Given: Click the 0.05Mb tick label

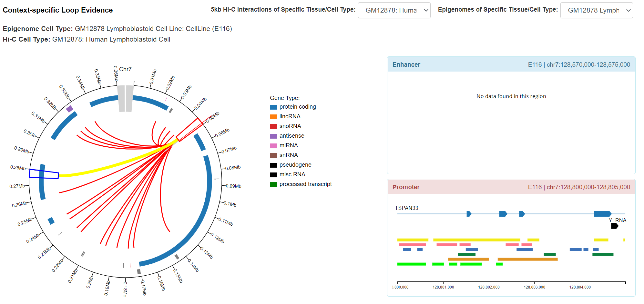Looking at the screenshot, I should coord(213,117).
